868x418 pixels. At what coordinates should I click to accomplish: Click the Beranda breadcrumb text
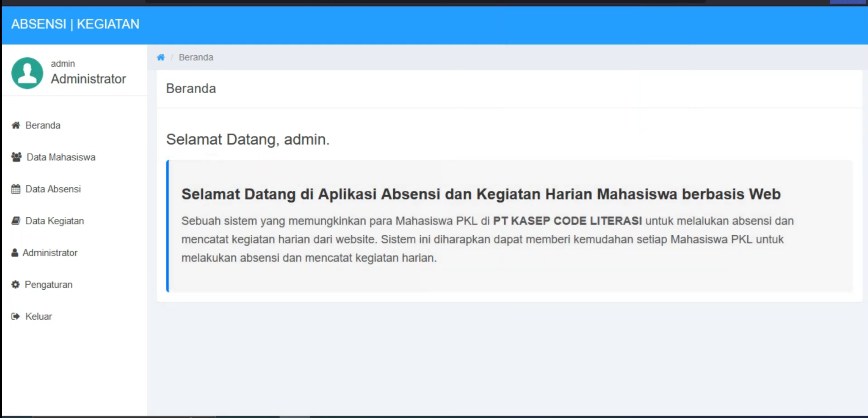[196, 57]
